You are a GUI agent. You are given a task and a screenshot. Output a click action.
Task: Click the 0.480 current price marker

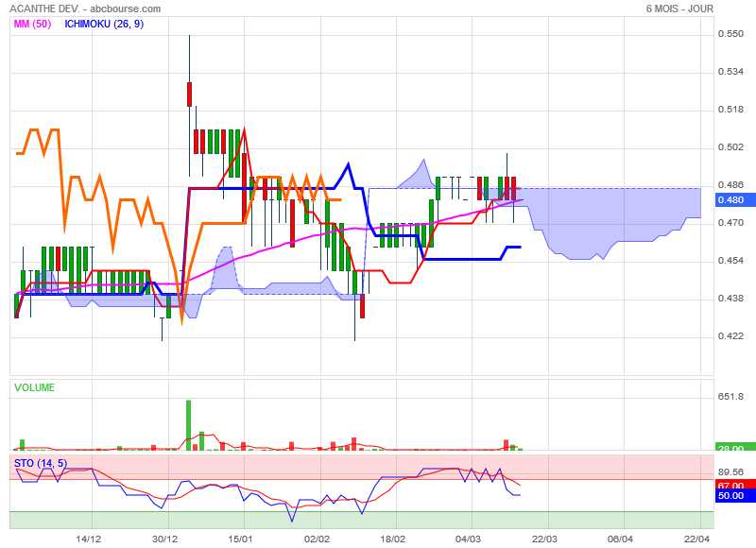coord(735,199)
